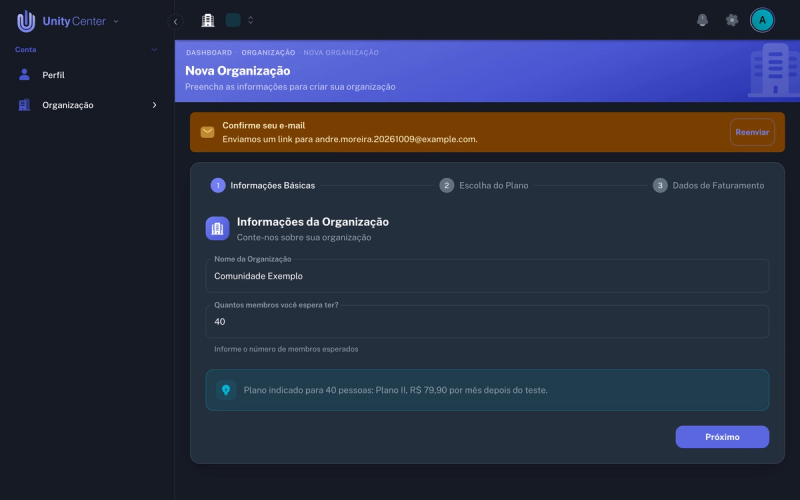Click the "Confirme seu e-mail" heading
The width and height of the screenshot is (800, 500).
pos(264,126)
